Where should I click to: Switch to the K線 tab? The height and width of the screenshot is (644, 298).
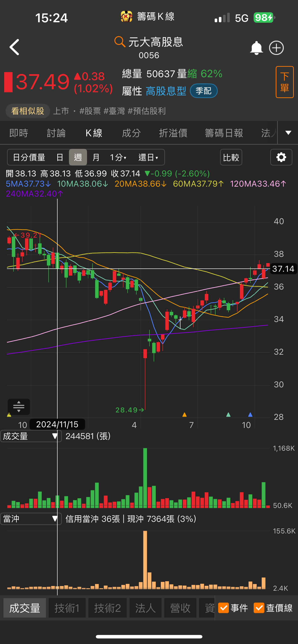click(94, 133)
